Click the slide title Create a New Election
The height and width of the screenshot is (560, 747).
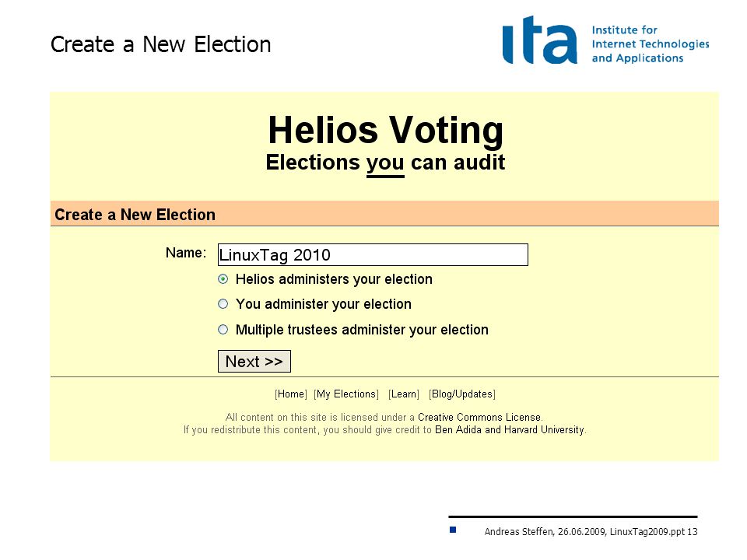(x=160, y=44)
